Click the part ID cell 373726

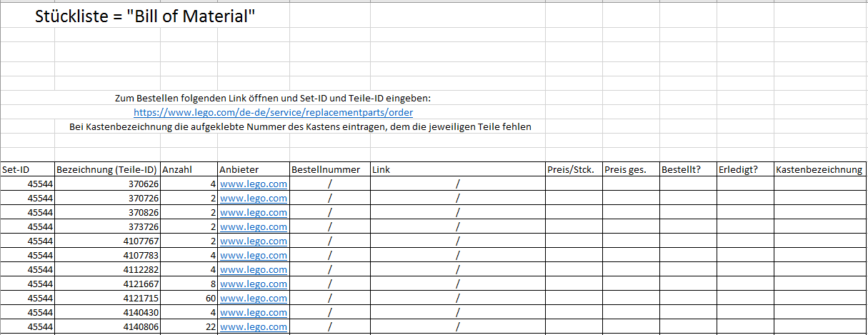point(107,226)
